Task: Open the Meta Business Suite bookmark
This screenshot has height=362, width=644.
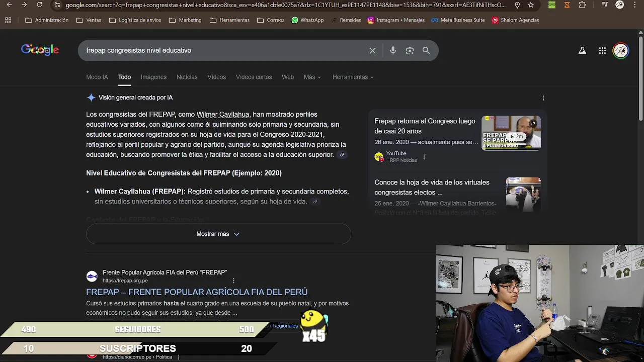Action: coord(458,20)
